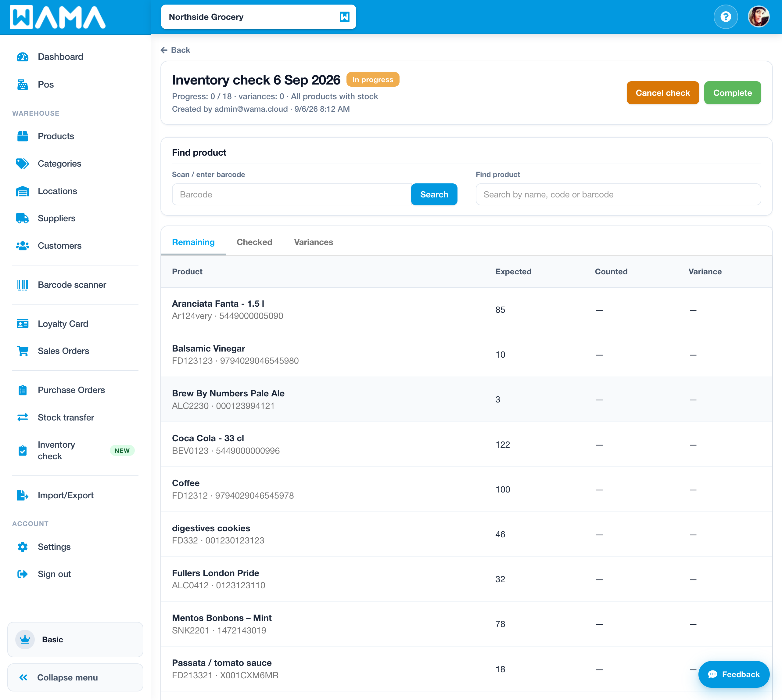Open the help question mark icon
Screen dimensions: 782x700
[726, 17]
